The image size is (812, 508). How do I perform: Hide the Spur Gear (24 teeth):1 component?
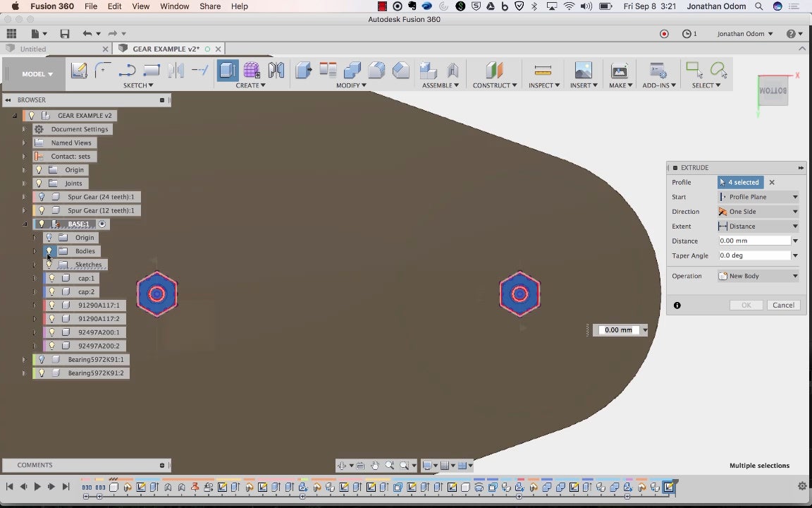coord(42,197)
